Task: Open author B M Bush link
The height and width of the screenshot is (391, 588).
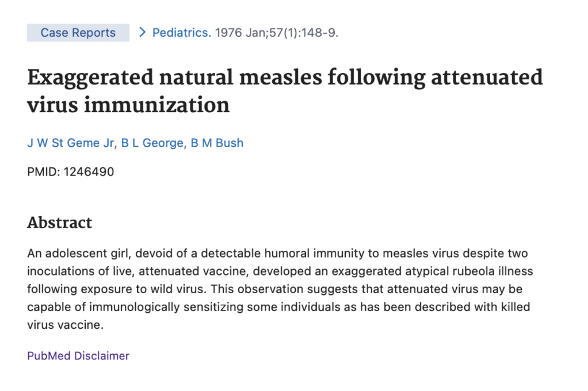Action: 217,143
